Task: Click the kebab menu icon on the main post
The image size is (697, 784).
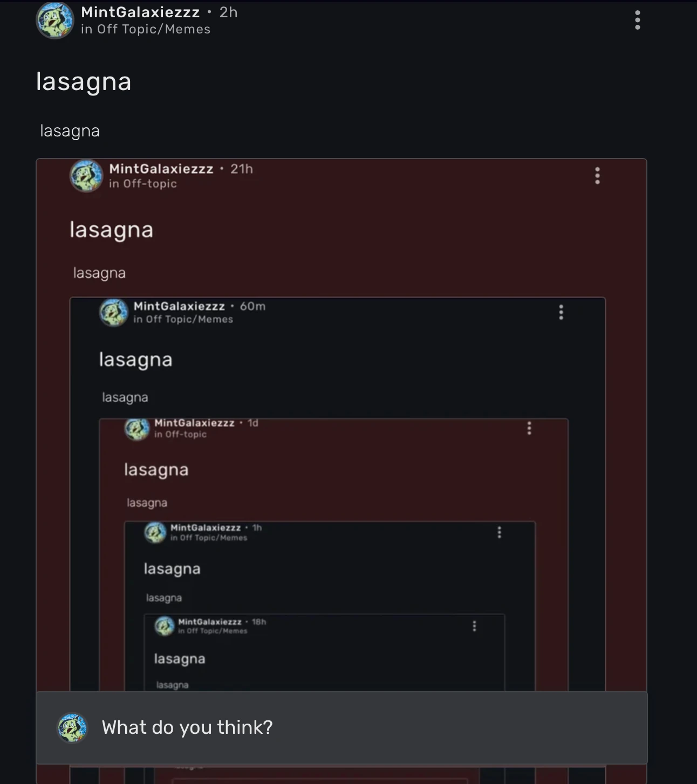Action: click(x=637, y=20)
